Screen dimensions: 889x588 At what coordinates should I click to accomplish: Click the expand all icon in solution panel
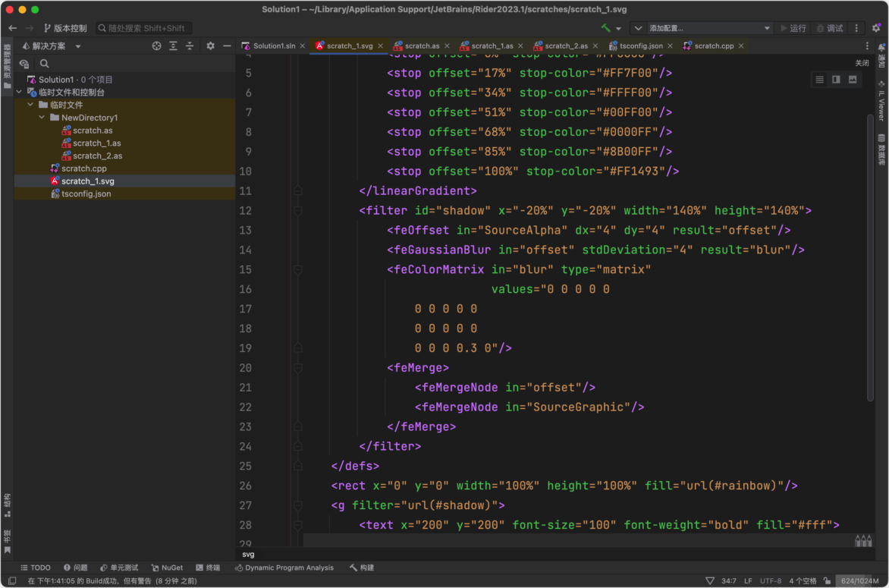coord(174,46)
